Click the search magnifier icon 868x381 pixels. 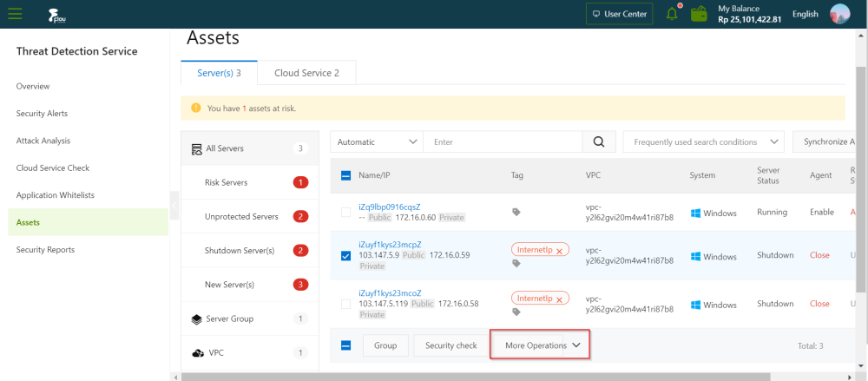pyautogui.click(x=598, y=141)
